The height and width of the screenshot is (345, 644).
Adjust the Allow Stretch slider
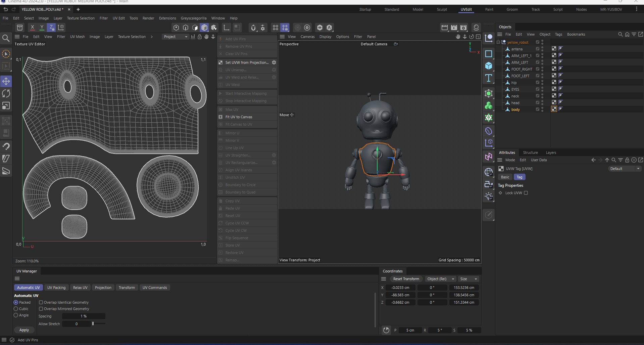pyautogui.click(x=93, y=324)
